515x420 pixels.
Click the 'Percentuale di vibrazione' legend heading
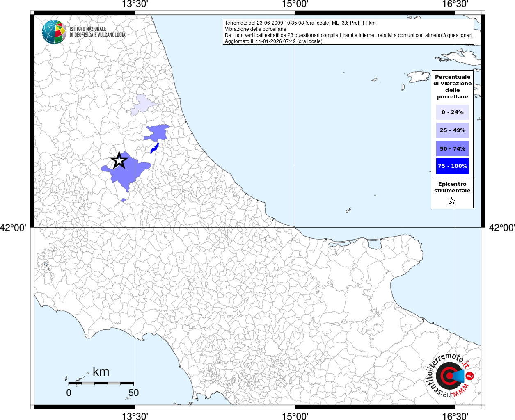(x=452, y=87)
